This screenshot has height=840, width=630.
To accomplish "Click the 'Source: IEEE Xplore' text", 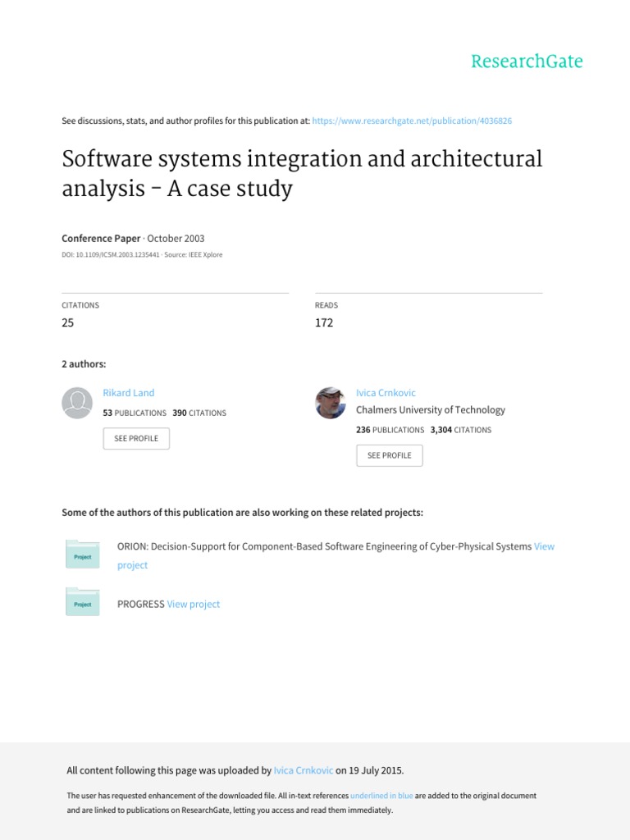I will [x=194, y=255].
